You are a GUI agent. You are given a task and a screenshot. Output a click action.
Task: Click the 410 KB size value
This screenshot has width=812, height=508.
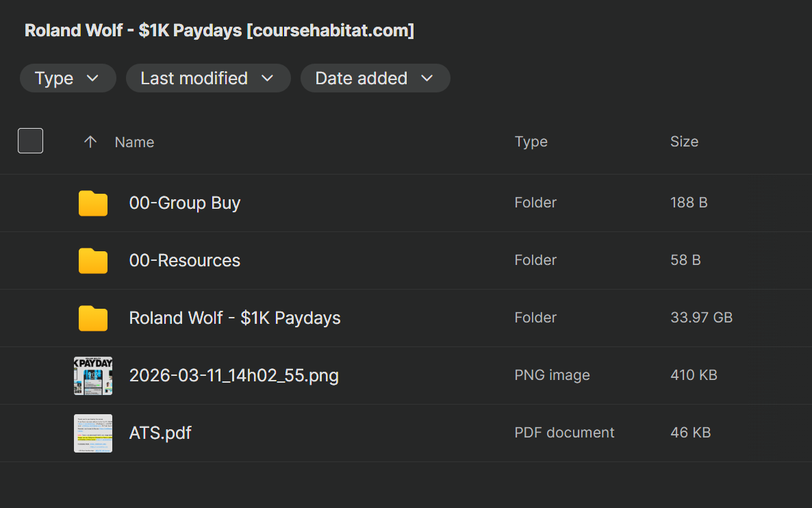[694, 375]
